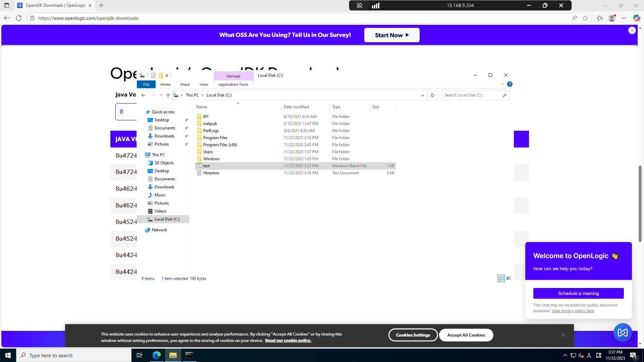
Task: Expand the ribbon with the chevron arrow
Action: coord(502,84)
